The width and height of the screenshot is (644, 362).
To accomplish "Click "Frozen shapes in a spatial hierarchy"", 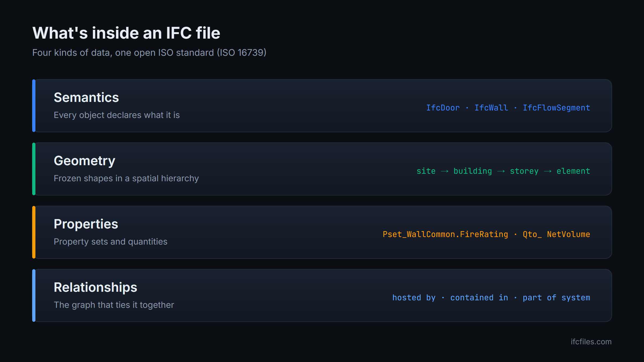I will (x=126, y=178).
